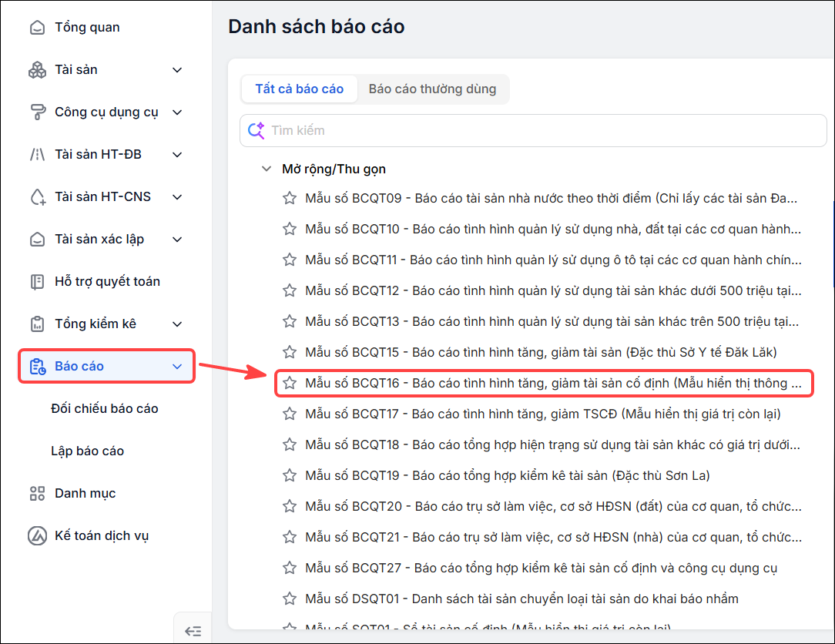Open BCQT21 báo cáo trụ sở làm việc (nhà)
This screenshot has width=835, height=644.
point(553,537)
